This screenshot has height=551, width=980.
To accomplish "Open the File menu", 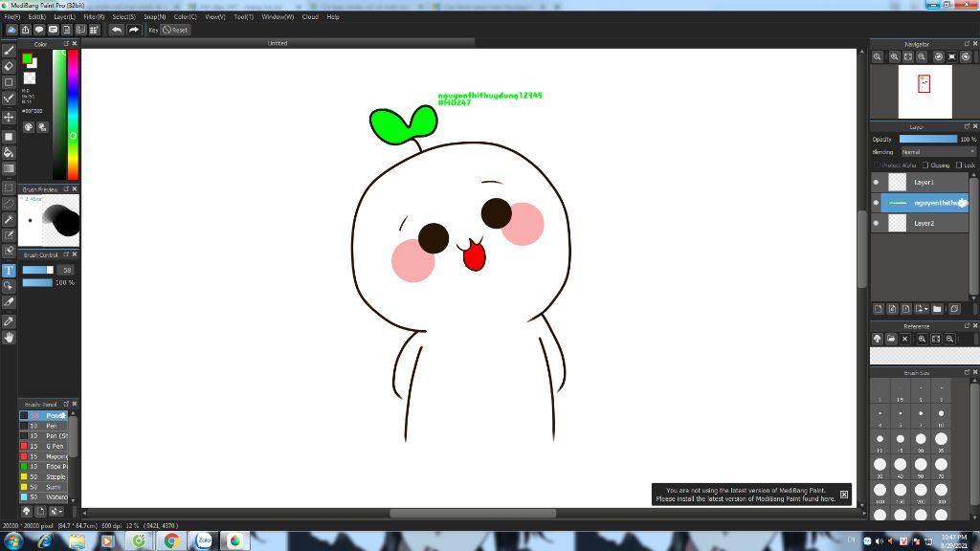I will tap(11, 17).
